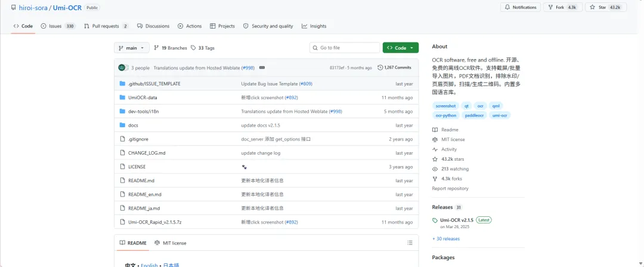Open Umi-OCR v2.1.5 latest release
644x267 pixels.
462,220
